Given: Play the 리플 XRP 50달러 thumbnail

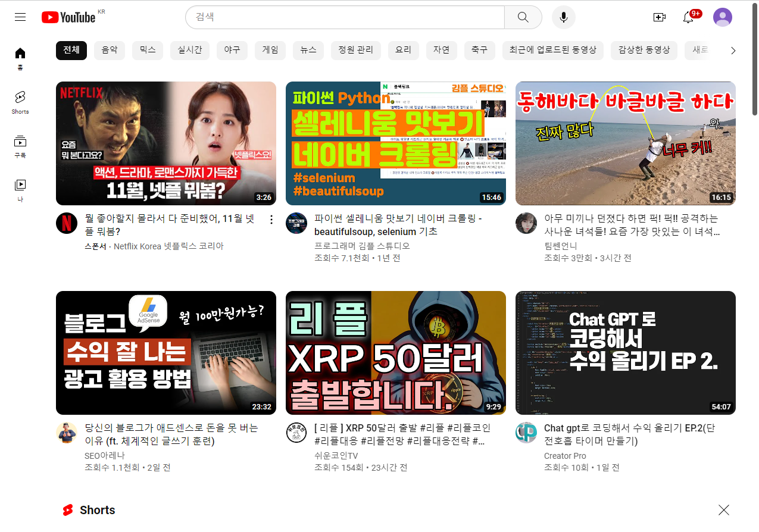Looking at the screenshot, I should tap(396, 353).
